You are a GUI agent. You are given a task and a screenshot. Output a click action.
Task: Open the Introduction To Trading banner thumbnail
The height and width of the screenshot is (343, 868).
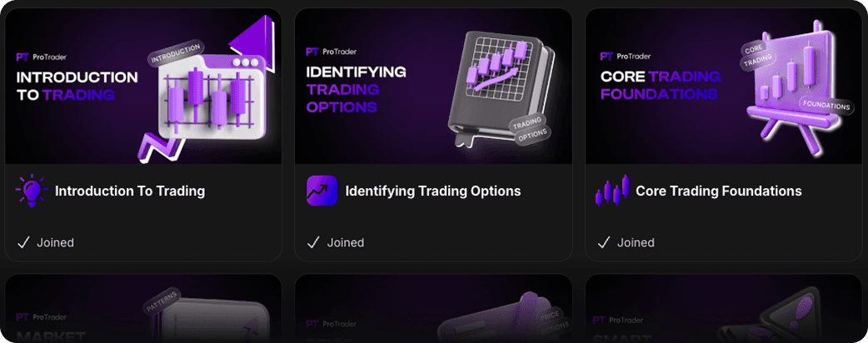[x=143, y=86]
